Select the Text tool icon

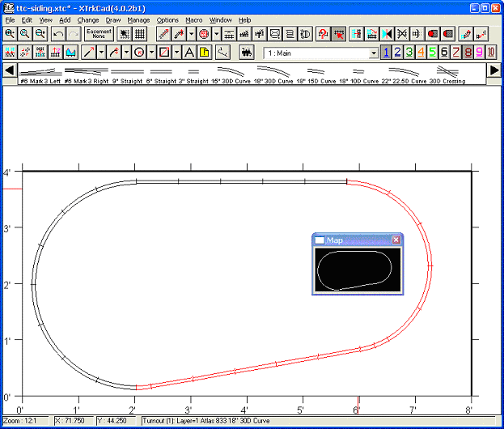pyautogui.click(x=188, y=53)
